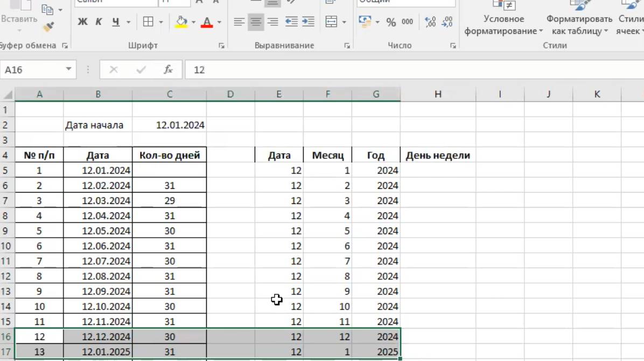Select the 12.01.2024 cell in row 2
Screen dimensions: 644x361
(169, 125)
